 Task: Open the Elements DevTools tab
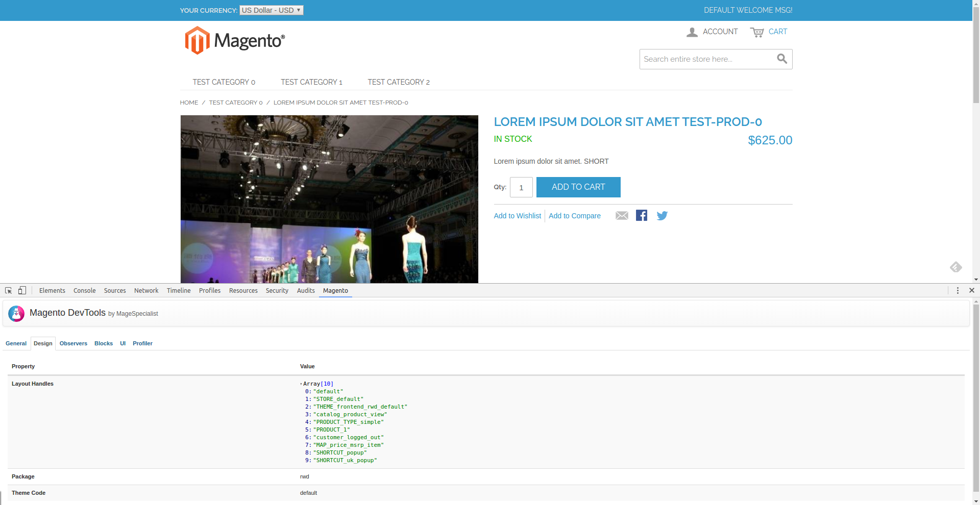tap(52, 290)
